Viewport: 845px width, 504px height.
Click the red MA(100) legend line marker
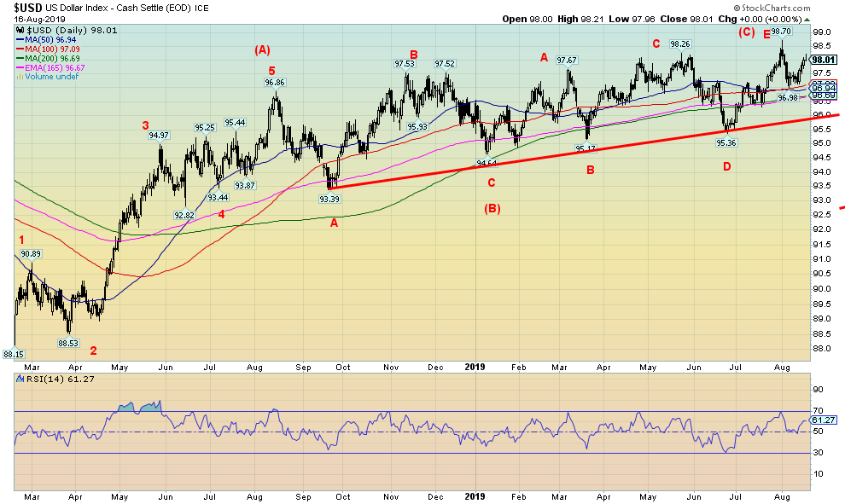(19, 49)
